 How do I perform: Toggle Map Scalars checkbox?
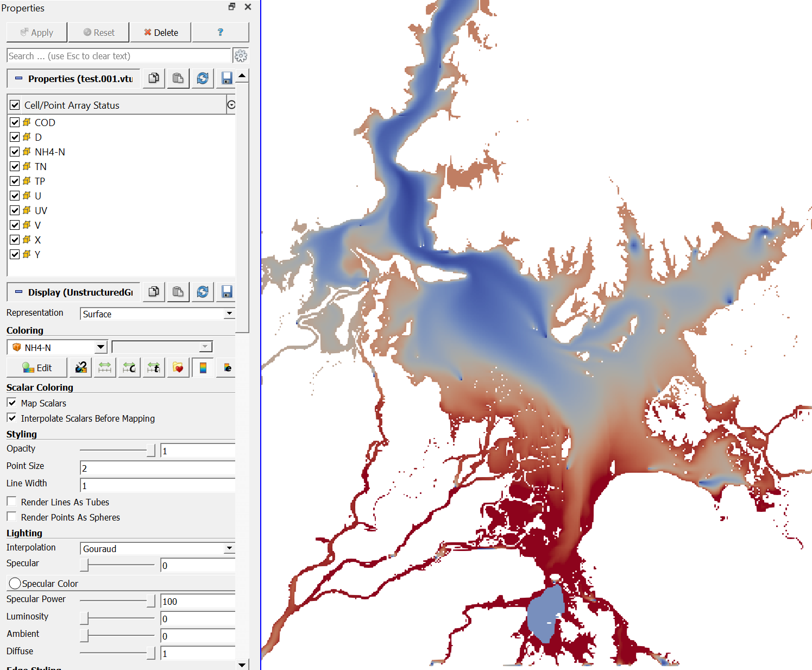[x=11, y=403]
